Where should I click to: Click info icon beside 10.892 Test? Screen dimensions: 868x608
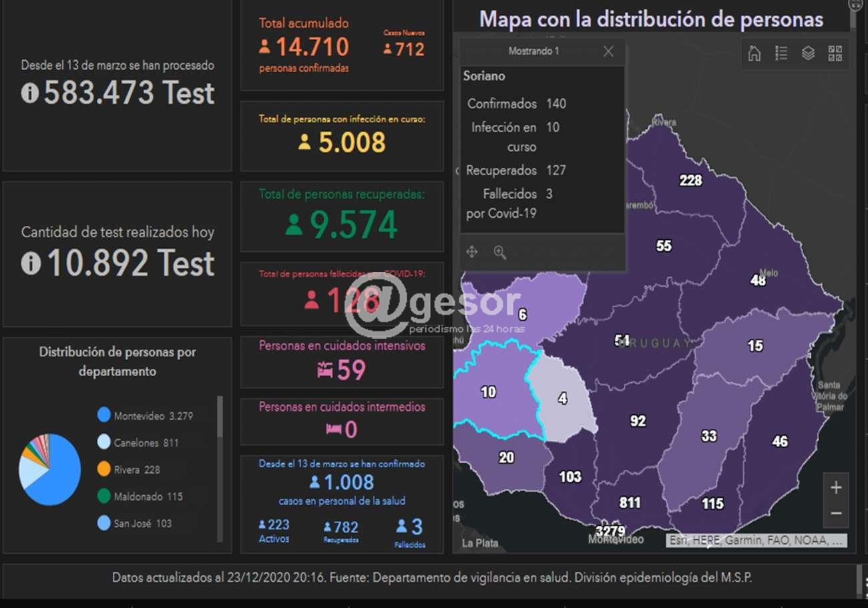31,263
